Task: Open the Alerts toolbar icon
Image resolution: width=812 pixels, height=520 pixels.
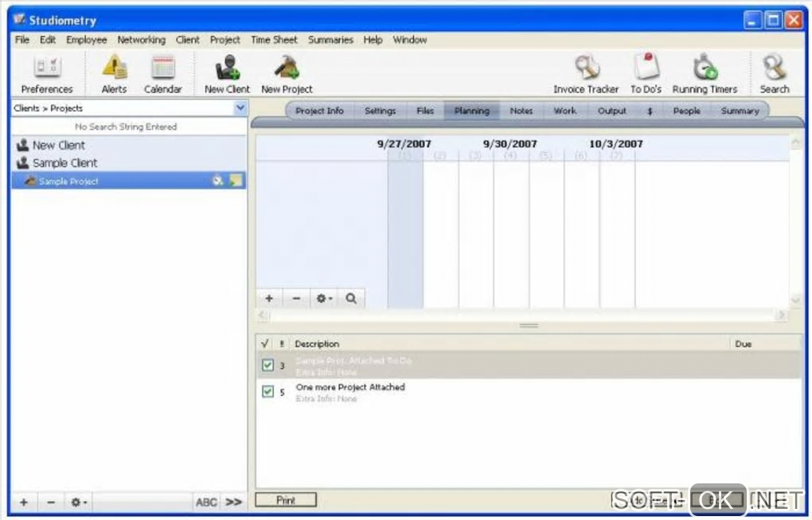Action: tap(114, 75)
